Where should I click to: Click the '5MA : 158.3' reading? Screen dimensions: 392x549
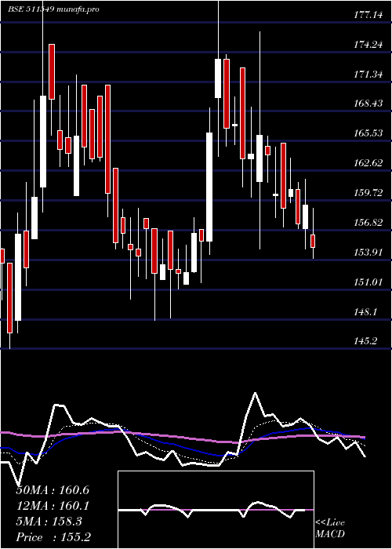pyautogui.click(x=49, y=522)
